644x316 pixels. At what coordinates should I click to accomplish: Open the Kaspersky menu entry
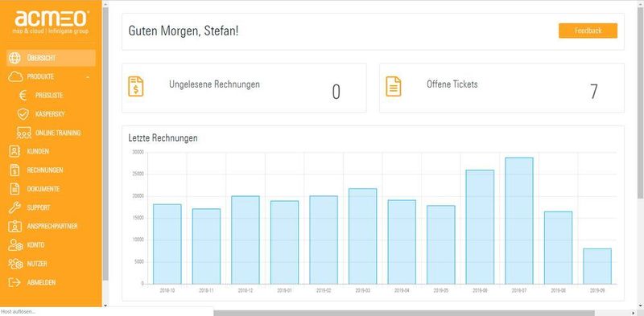point(50,114)
